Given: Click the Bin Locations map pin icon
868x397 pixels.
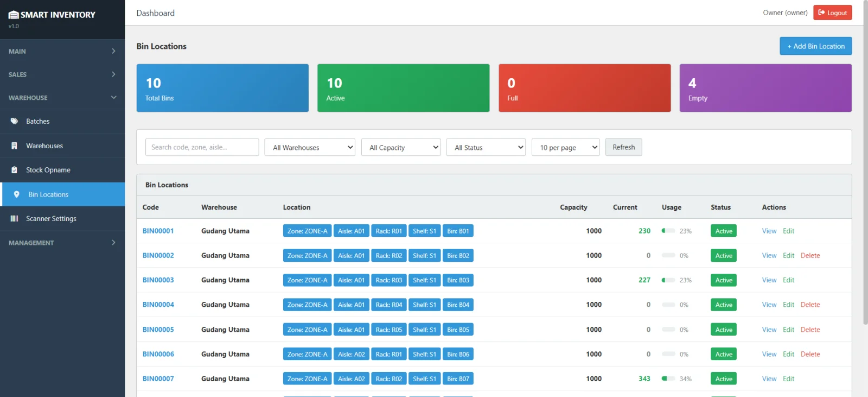Looking at the screenshot, I should coord(17,194).
